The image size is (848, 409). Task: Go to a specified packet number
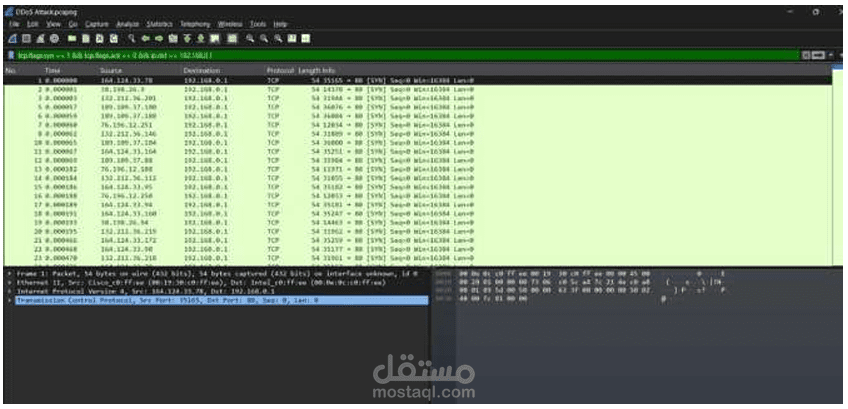tap(172, 38)
